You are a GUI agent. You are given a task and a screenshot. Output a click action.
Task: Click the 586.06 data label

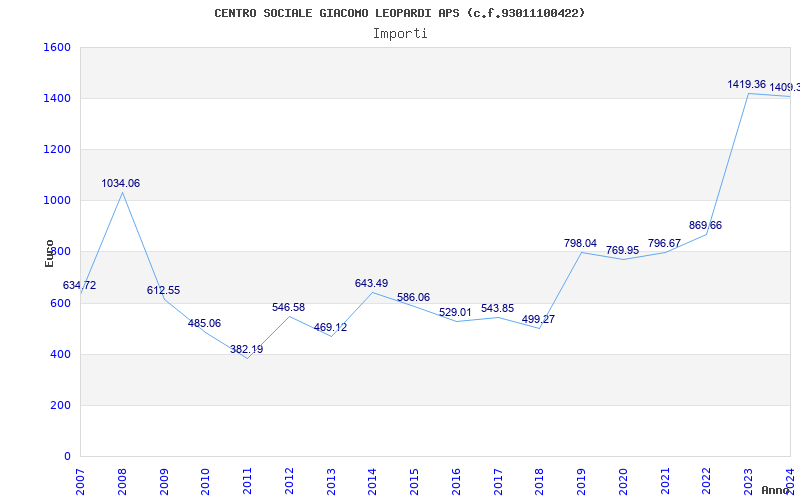[413, 297]
